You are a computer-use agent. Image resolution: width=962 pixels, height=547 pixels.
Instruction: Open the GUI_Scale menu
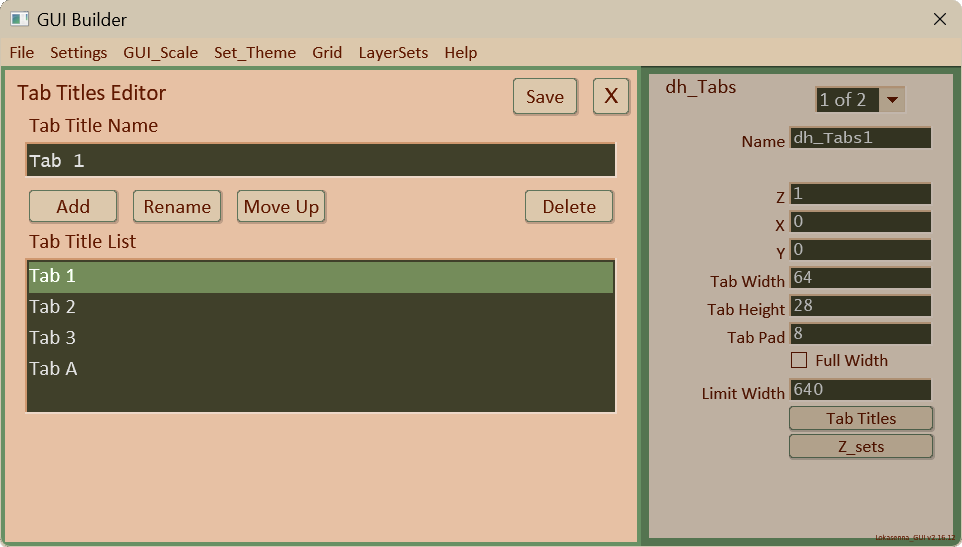coord(160,53)
